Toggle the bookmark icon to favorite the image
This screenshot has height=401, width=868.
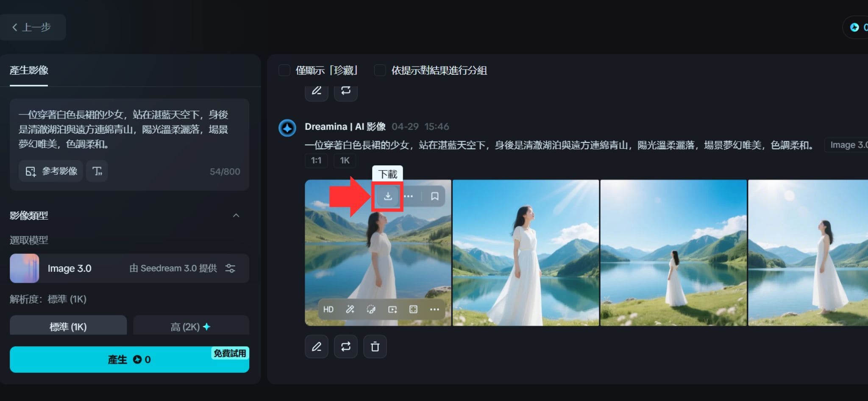coord(434,196)
